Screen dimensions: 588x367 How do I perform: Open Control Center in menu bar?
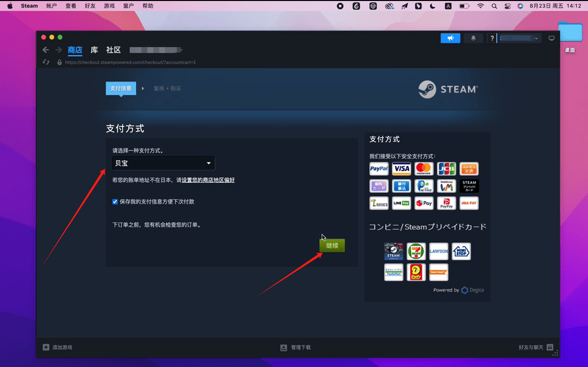[507, 6]
